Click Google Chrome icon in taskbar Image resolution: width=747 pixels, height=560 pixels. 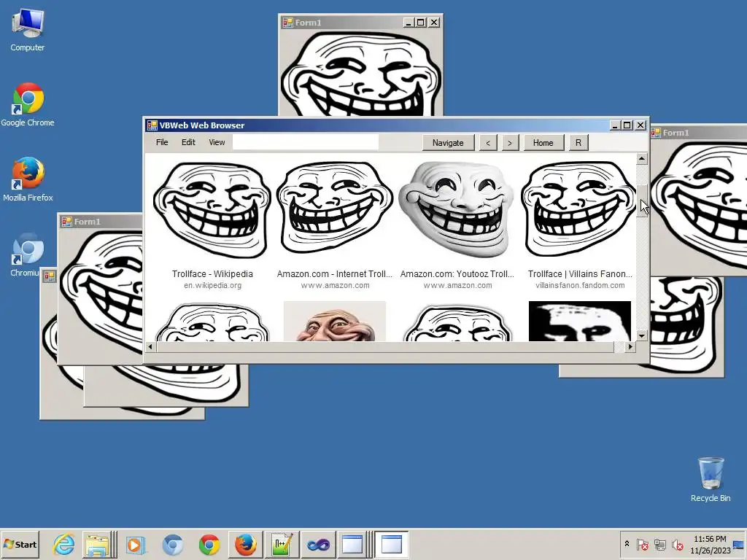click(209, 544)
